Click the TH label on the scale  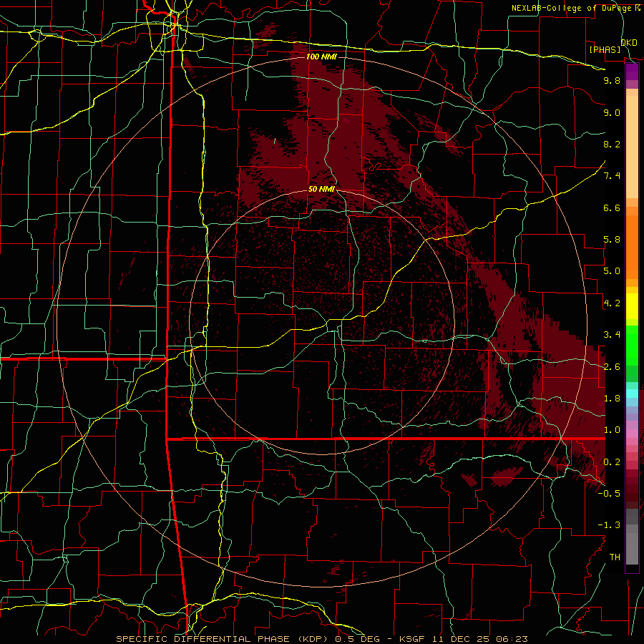coord(615,557)
